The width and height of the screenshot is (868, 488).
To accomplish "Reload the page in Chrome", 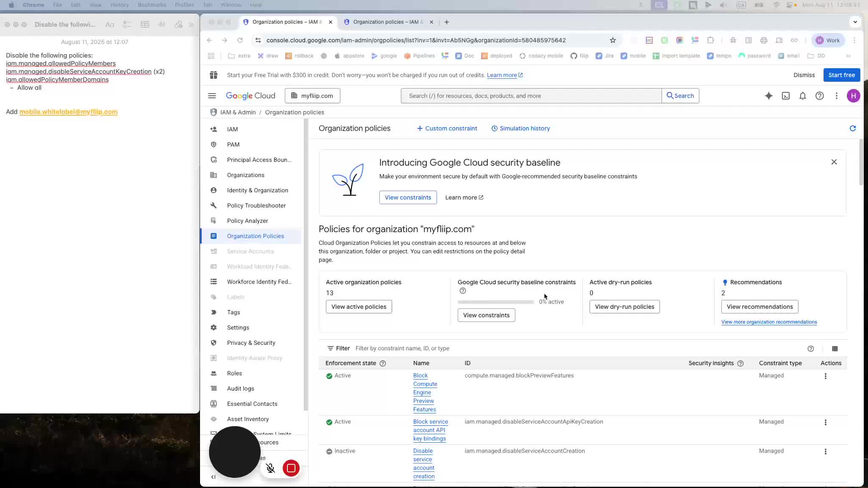I will pos(240,40).
